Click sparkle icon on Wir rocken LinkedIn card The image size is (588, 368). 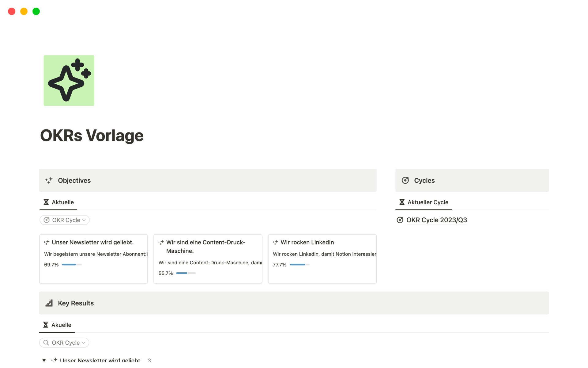point(275,242)
